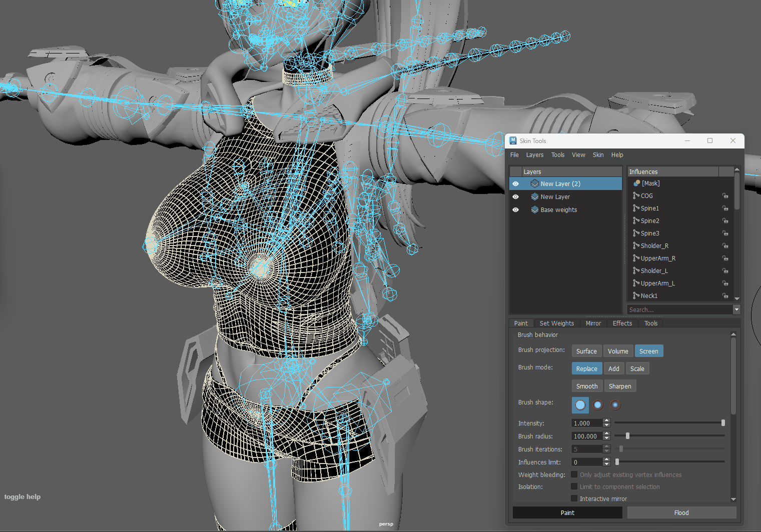Click the layer icon of Base weights
The width and height of the screenshot is (761, 532).
coord(535,210)
